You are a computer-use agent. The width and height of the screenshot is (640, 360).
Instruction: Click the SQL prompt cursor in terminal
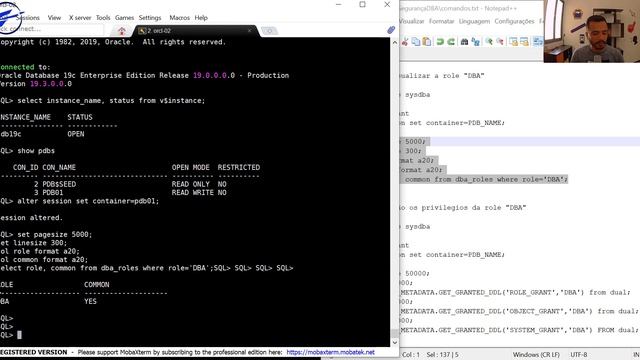point(19,335)
